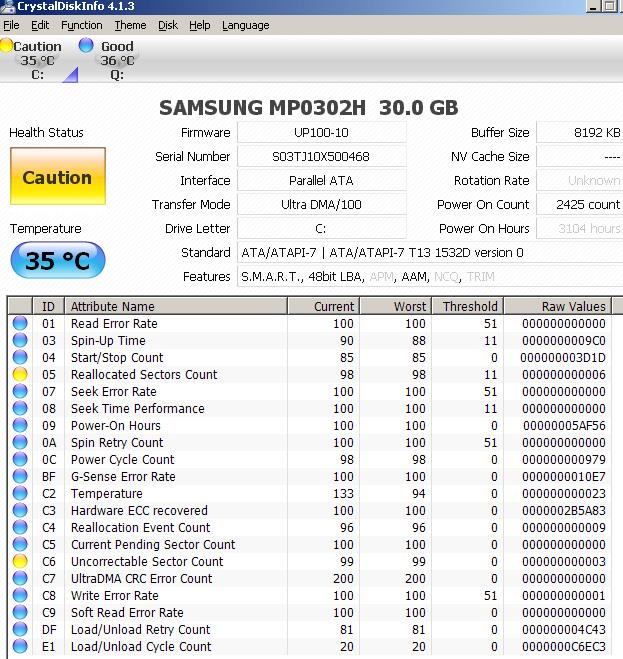The width and height of the screenshot is (623, 659).
Task: Click the Standard field ATA/ATAPI-7
Action: (430, 253)
